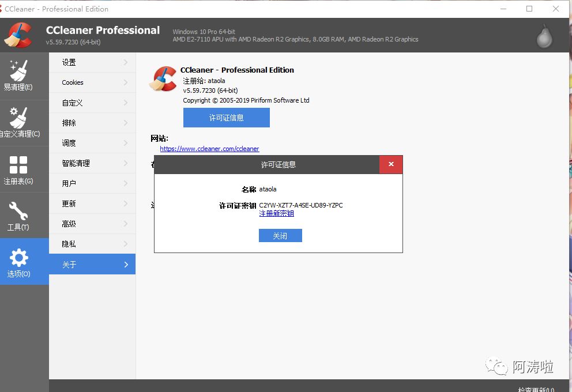
Task: Open 自定义 menu item
Action: pyautogui.click(x=92, y=103)
